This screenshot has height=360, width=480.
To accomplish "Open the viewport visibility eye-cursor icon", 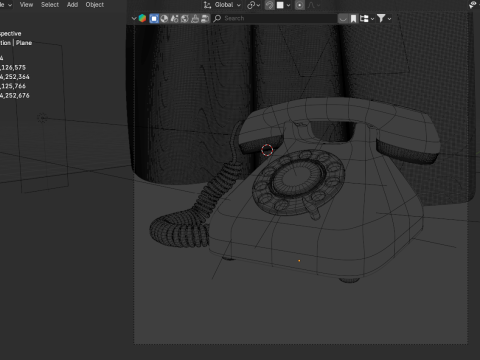I will pos(473,5).
